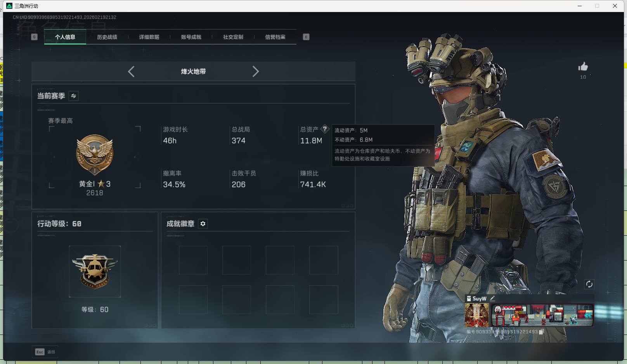The image size is (627, 364).
Task: Switch to previous game mode with left arrow
Action: point(131,71)
